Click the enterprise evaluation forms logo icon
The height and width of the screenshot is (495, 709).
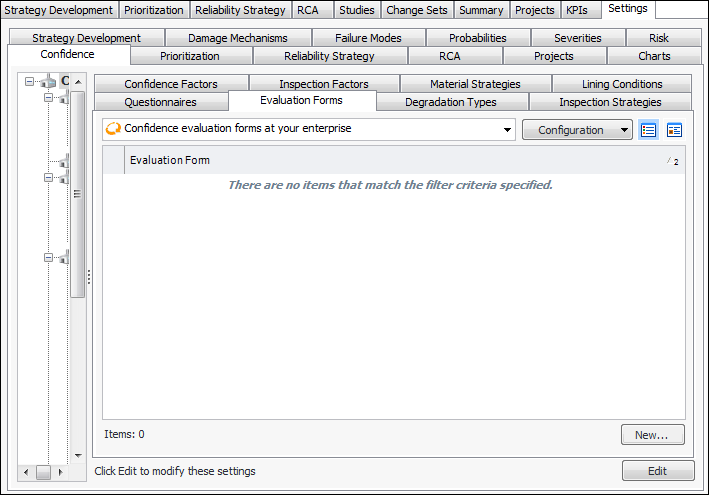(113, 129)
